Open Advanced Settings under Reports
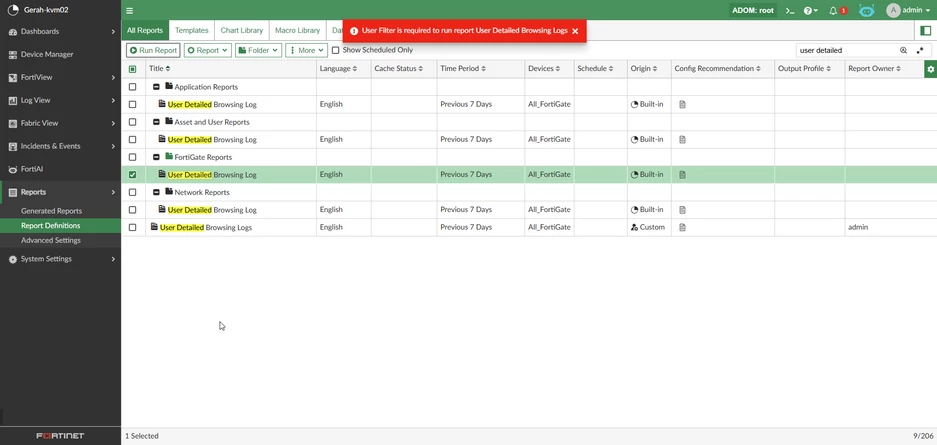Viewport: 937px width, 445px height. coord(51,240)
